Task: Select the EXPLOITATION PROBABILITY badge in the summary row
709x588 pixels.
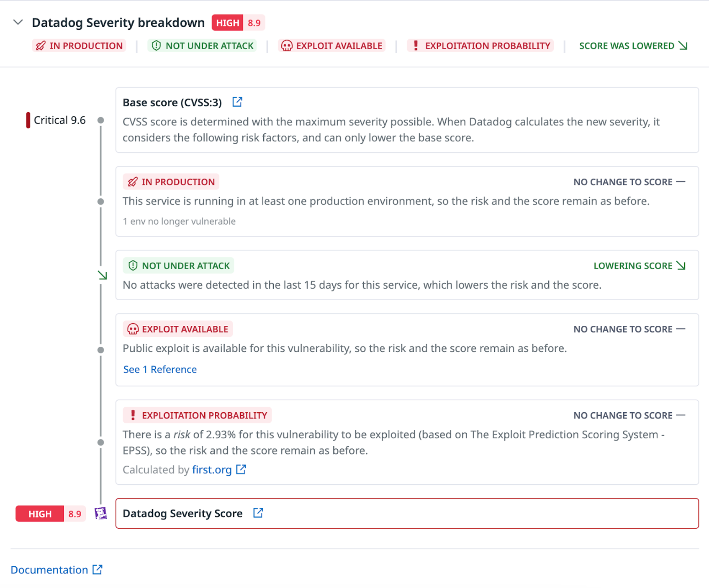Action: click(x=480, y=46)
